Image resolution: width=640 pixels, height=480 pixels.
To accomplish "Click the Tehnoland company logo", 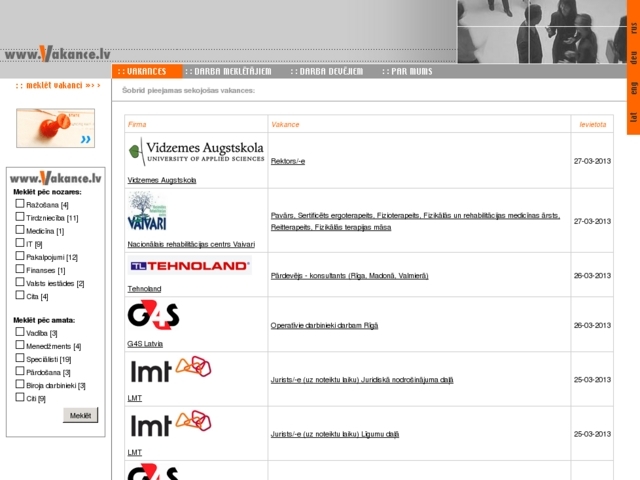I will 189,266.
